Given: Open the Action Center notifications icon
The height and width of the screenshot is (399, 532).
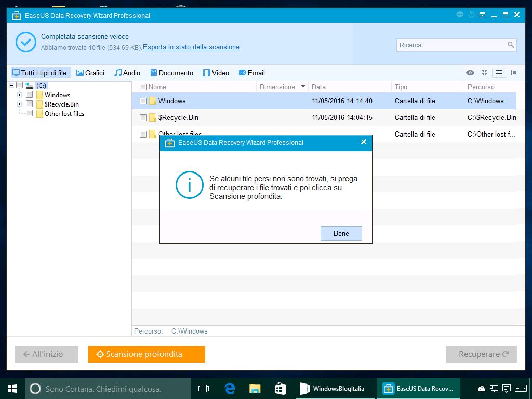Looking at the screenshot, I should coord(507,389).
